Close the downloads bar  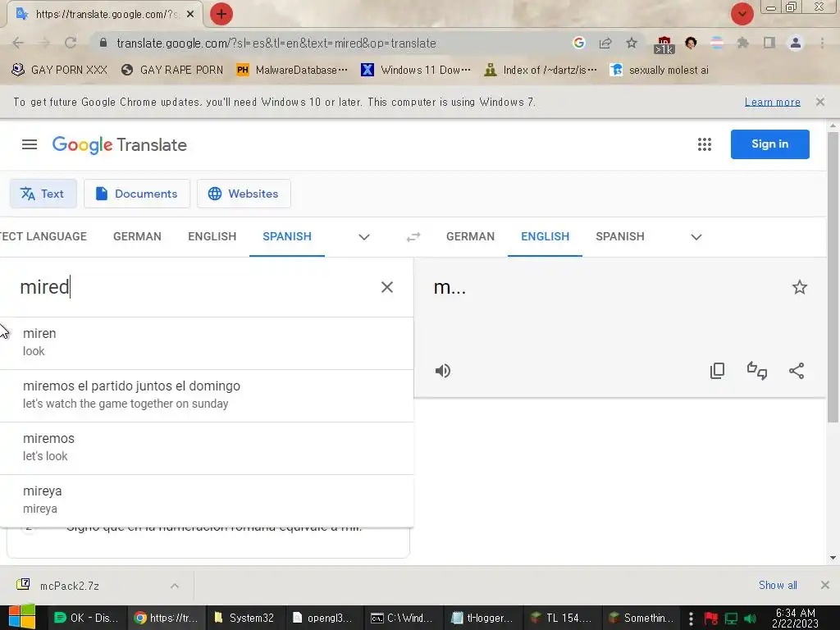(x=825, y=585)
